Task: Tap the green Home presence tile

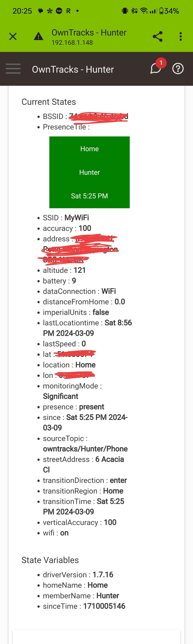Action: pyautogui.click(x=90, y=172)
